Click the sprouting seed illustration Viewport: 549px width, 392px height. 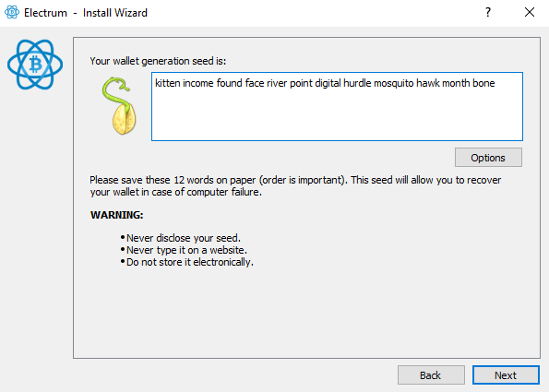pos(120,106)
